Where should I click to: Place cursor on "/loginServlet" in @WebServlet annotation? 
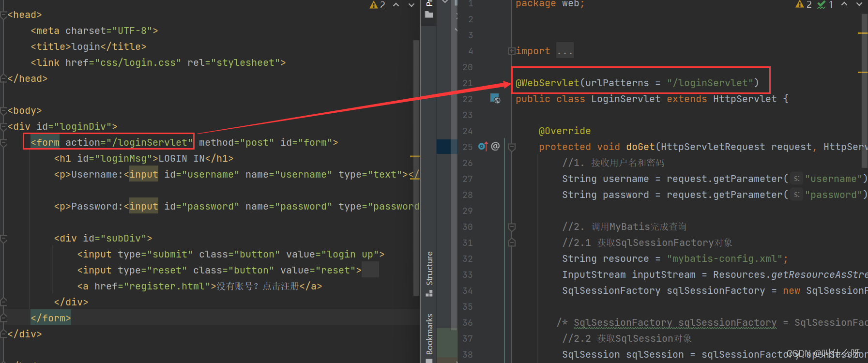(x=709, y=83)
